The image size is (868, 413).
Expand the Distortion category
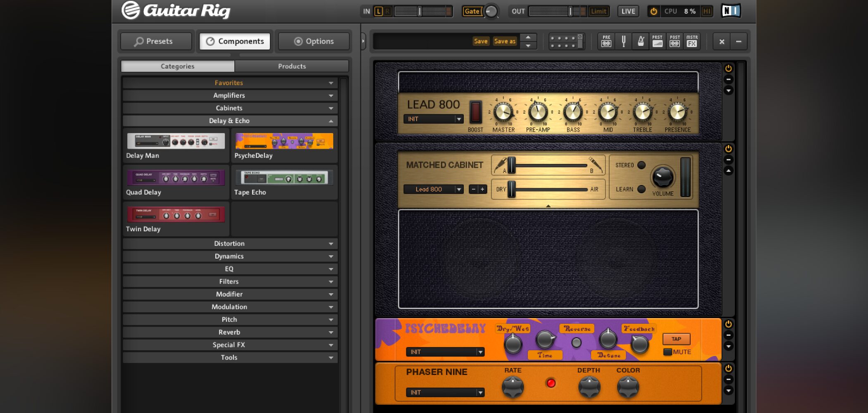coord(230,244)
